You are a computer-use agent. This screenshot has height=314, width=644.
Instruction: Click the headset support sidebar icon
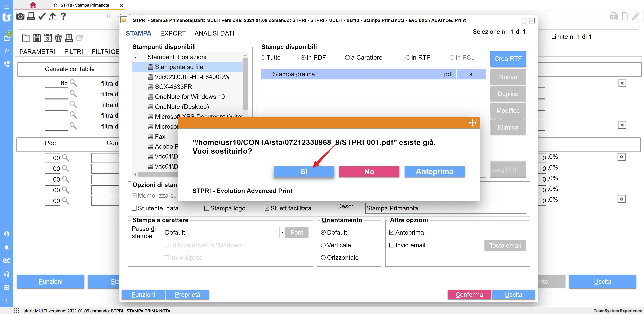pyautogui.click(x=7, y=274)
